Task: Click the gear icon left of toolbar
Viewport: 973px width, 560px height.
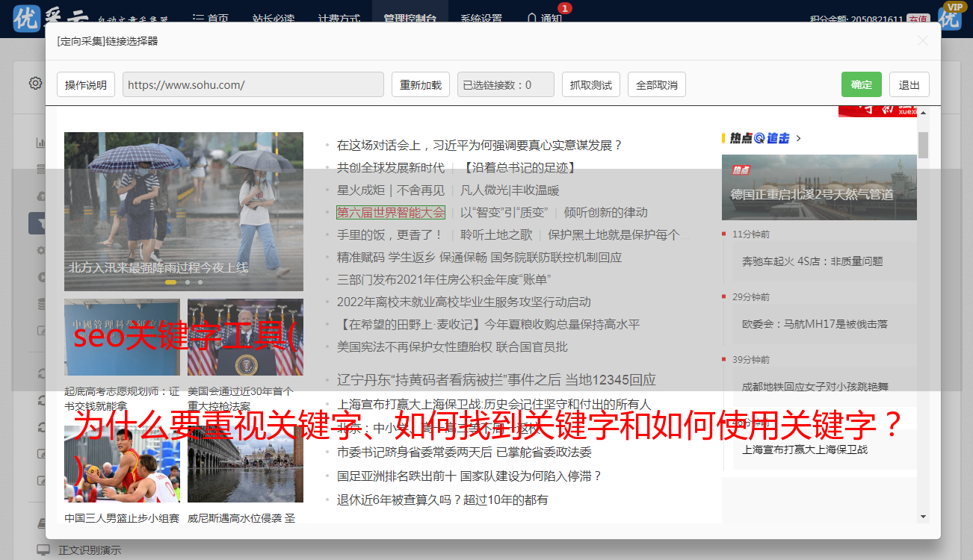Action: click(35, 83)
